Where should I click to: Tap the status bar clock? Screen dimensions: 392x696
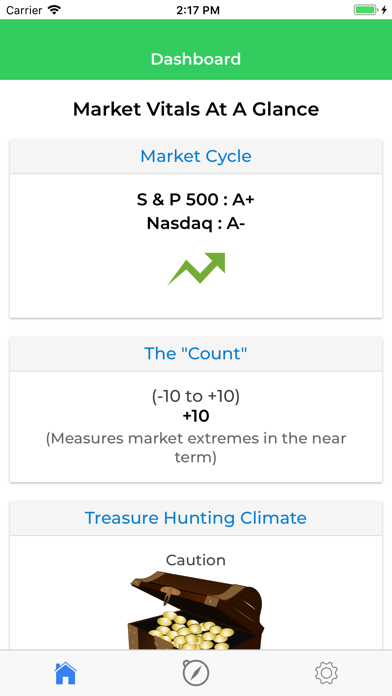[198, 10]
